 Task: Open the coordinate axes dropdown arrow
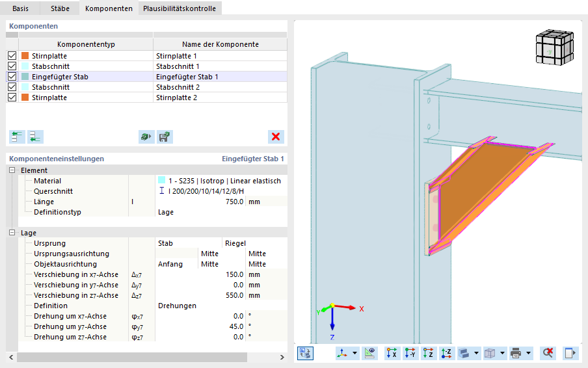coord(354,353)
